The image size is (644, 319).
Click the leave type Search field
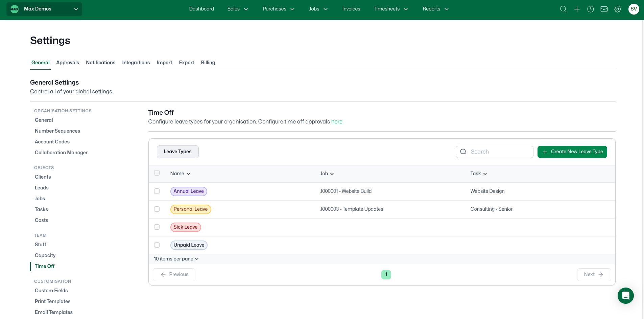[x=495, y=152]
